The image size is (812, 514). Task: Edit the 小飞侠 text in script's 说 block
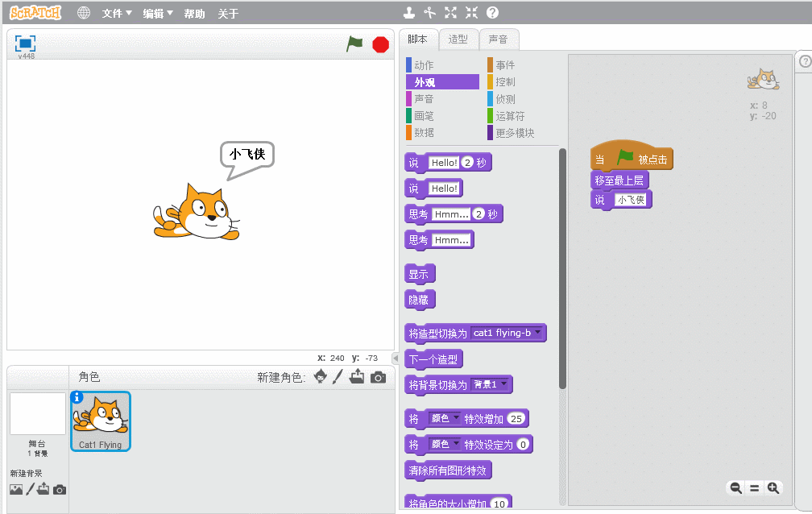click(x=631, y=200)
